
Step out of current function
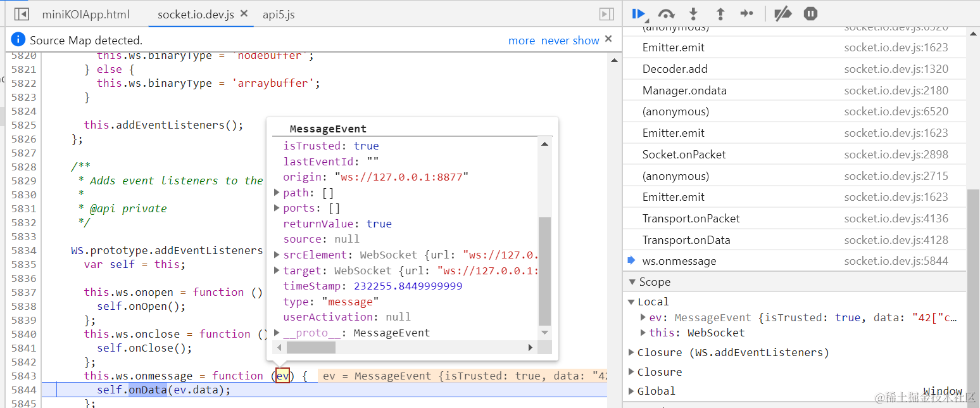[720, 13]
